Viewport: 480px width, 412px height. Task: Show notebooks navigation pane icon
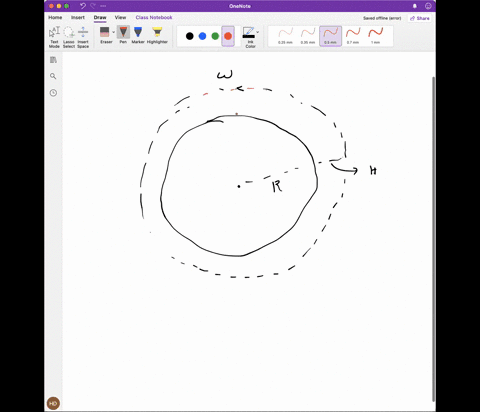click(53, 60)
